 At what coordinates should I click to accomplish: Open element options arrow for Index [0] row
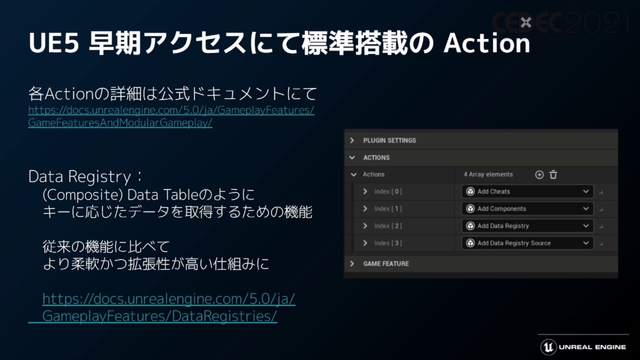[x=601, y=192]
